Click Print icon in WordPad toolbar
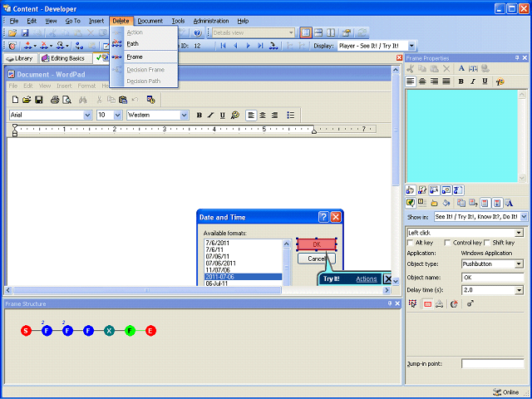This screenshot has width=532, height=399. coord(55,100)
